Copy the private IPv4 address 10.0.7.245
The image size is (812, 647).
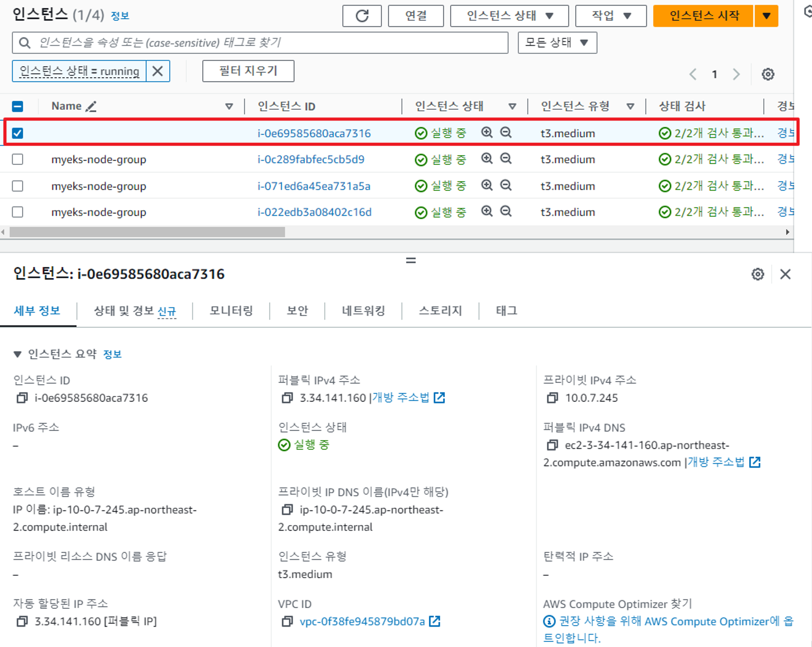(552, 398)
